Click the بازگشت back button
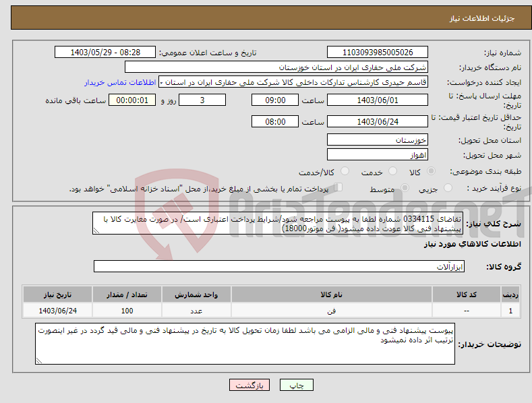The image size is (532, 403). point(249,385)
